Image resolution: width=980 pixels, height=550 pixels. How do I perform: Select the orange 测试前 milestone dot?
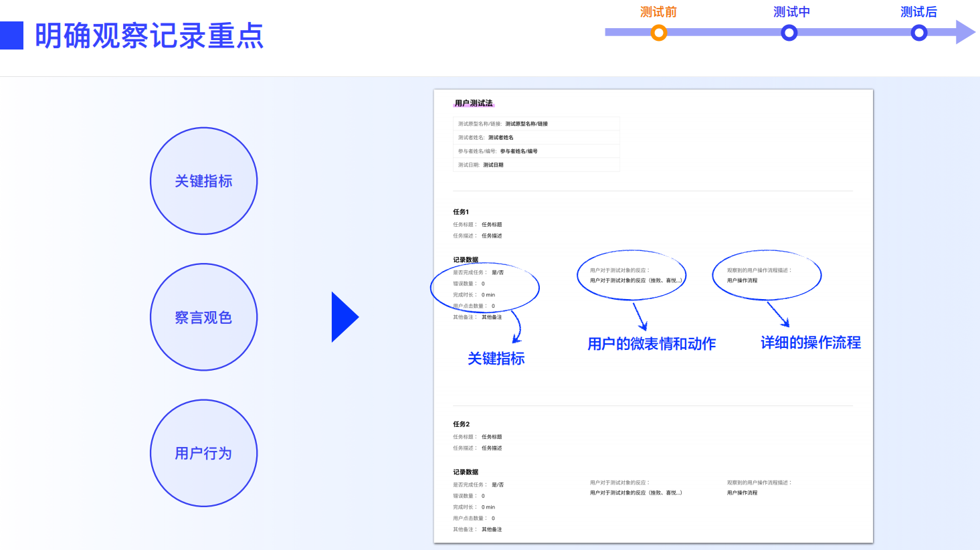click(658, 32)
